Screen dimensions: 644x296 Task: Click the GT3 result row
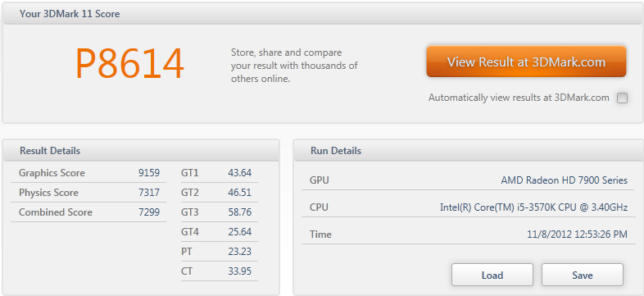(x=220, y=212)
